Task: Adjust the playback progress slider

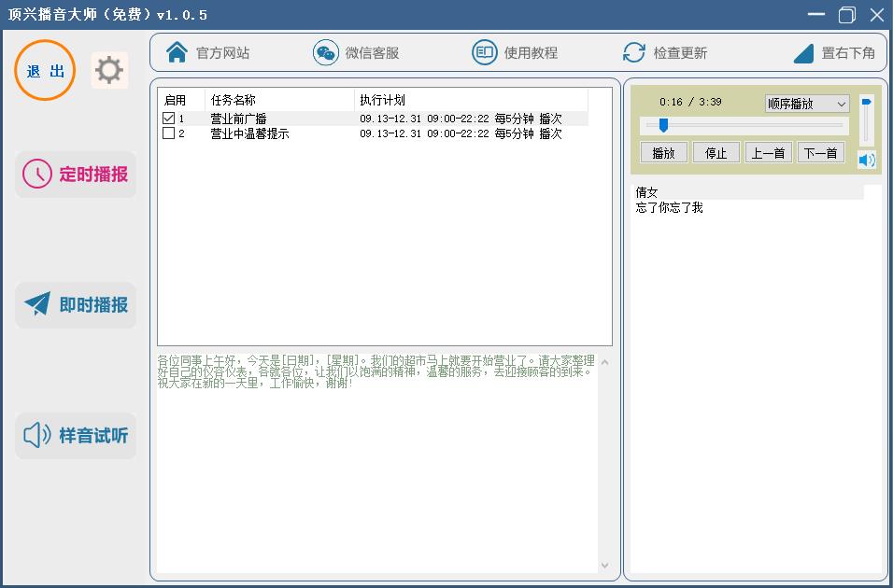Action: 666,124
